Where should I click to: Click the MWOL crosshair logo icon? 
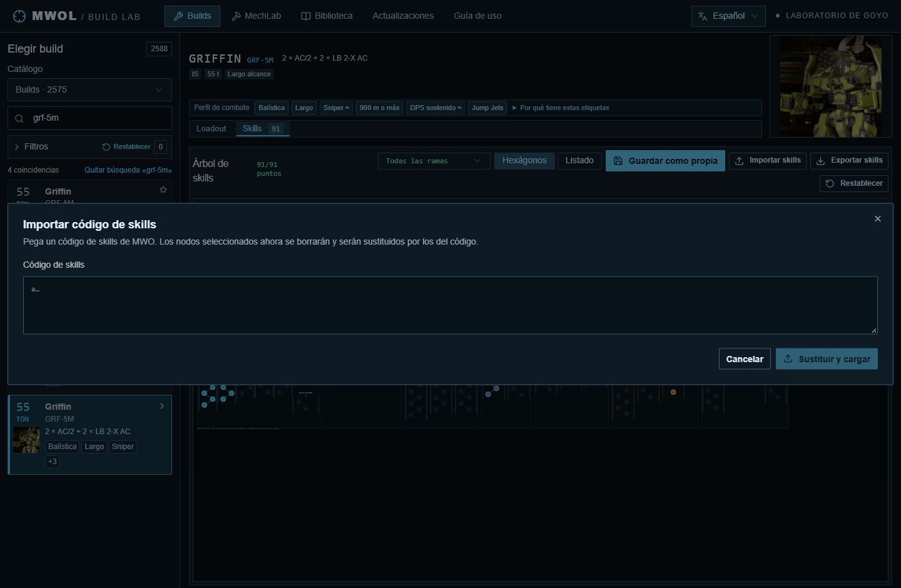[19, 16]
